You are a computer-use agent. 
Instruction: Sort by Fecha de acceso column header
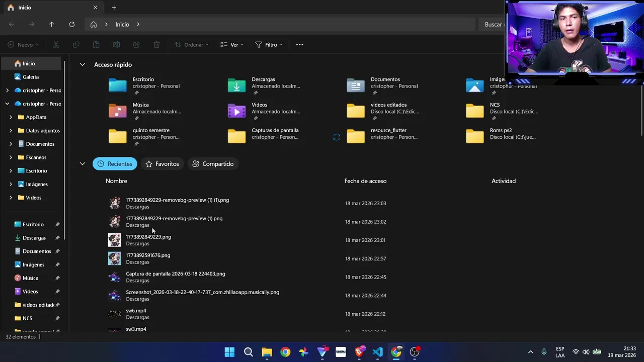click(x=365, y=181)
